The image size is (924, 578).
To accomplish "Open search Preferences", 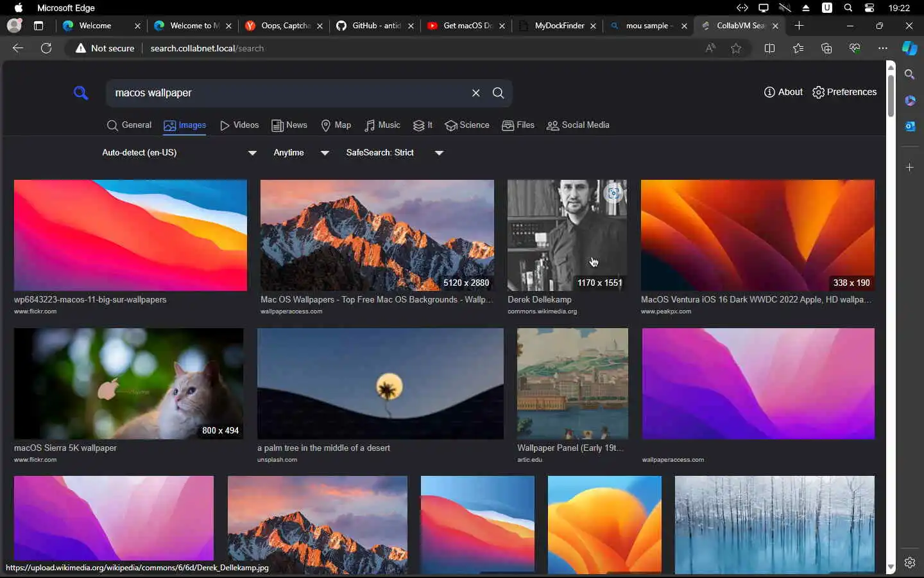I will pyautogui.click(x=844, y=92).
